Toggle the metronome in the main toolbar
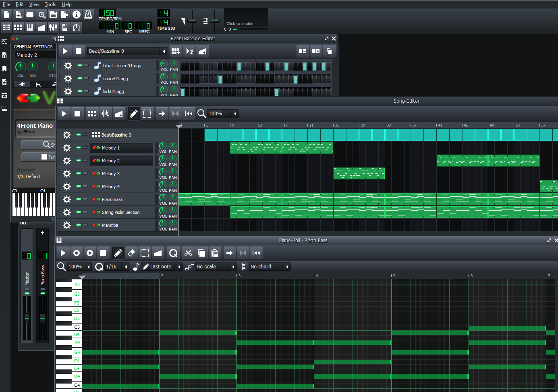The width and height of the screenshot is (558, 392). (88, 15)
